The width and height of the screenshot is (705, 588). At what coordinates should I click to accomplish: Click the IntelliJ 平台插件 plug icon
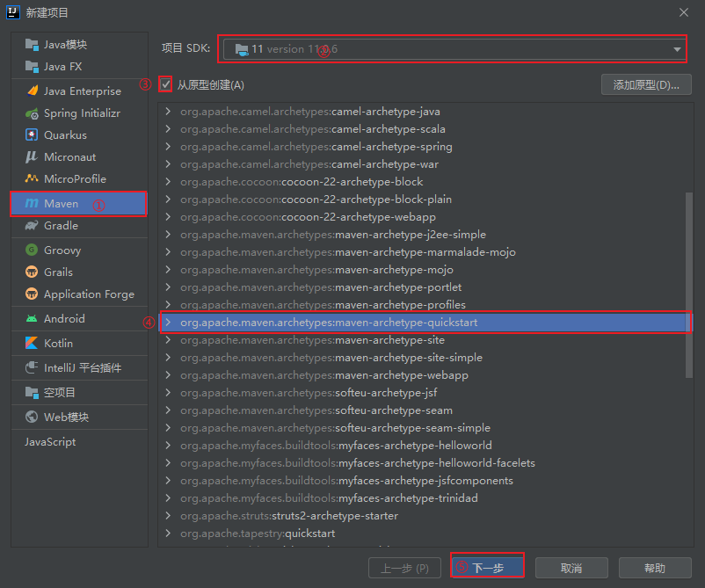point(32,367)
